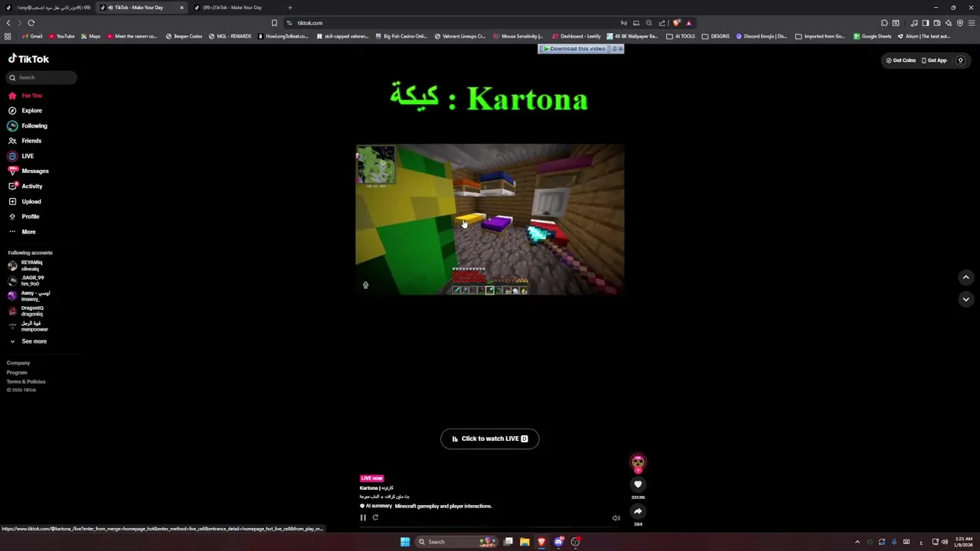Open TikTok Messages

[28, 171]
